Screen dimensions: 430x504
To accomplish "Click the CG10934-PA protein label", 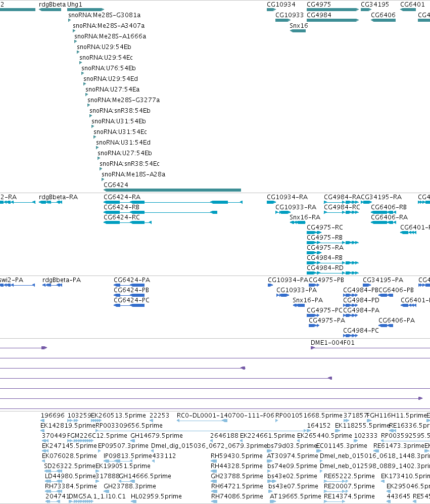I will click(288, 280).
